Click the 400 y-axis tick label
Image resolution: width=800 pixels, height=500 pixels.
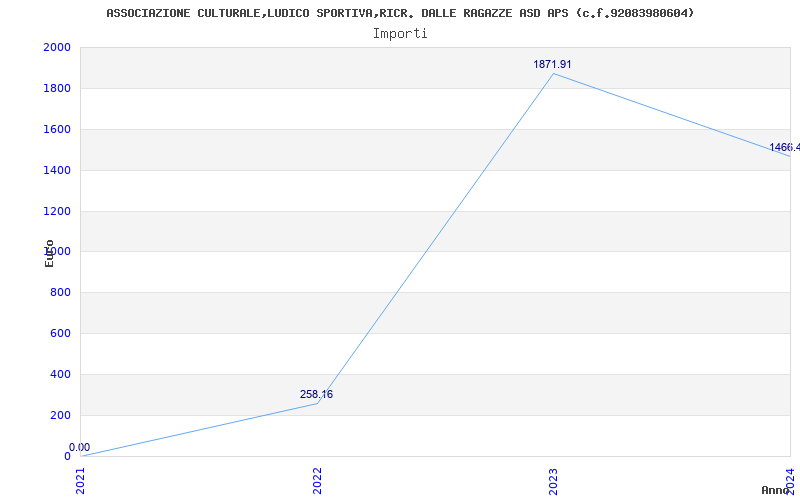(60, 374)
